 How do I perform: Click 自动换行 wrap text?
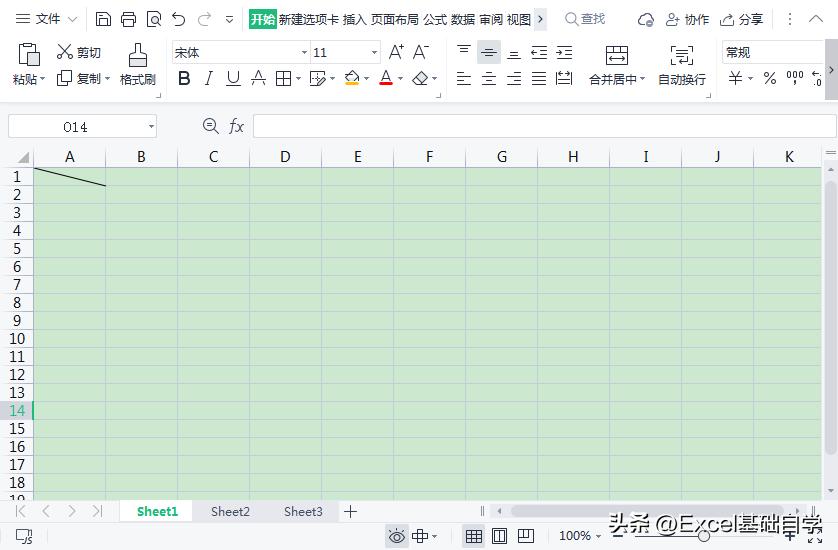coord(682,65)
